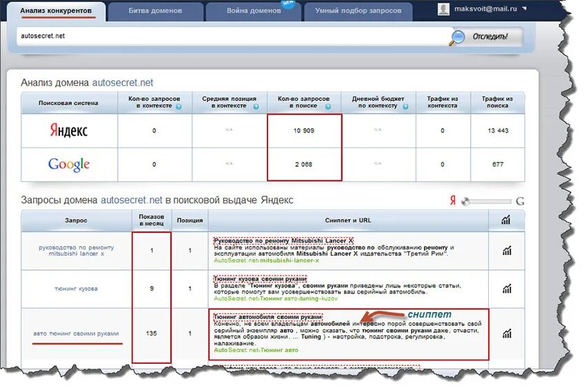The width and height of the screenshot is (586, 392).
Task: Open snippet title Тюнинг автомобиля своими руками
Action: (267, 317)
